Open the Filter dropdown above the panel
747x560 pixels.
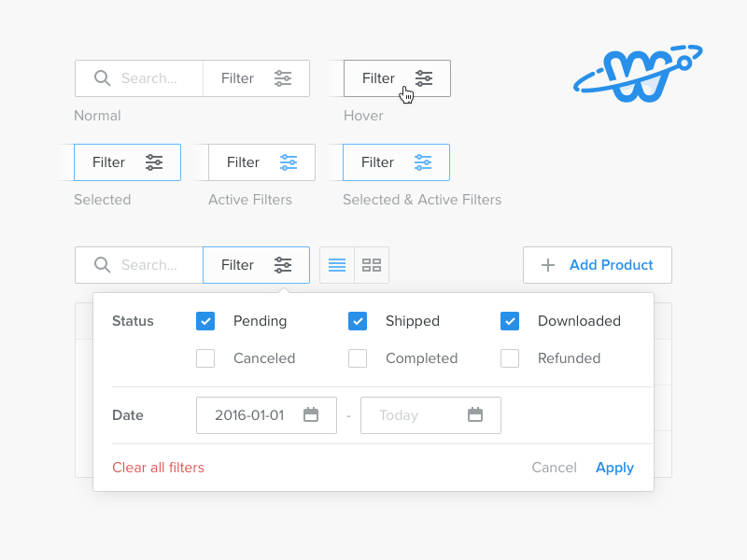(256, 265)
